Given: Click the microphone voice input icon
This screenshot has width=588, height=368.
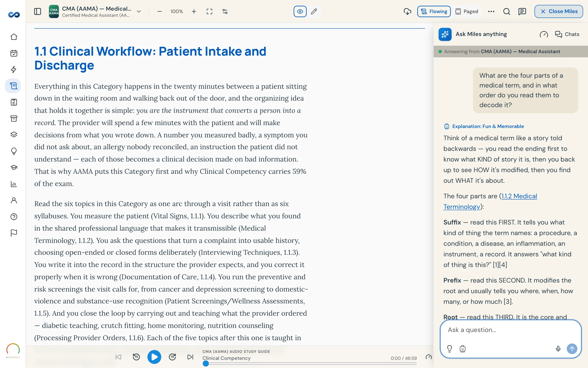Looking at the screenshot, I should (558, 349).
